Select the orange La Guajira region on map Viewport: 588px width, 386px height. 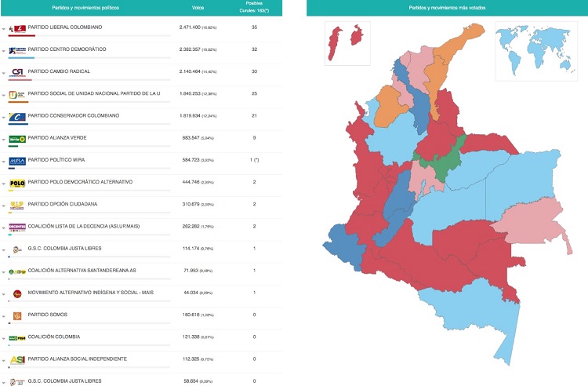point(458,42)
